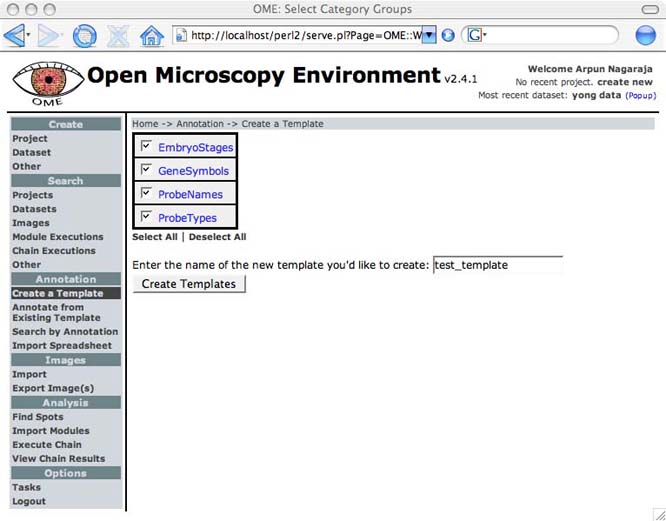Screen dimensions: 666x521
Task: Open Annotate from Existing Template
Action: pyautogui.click(x=56, y=313)
